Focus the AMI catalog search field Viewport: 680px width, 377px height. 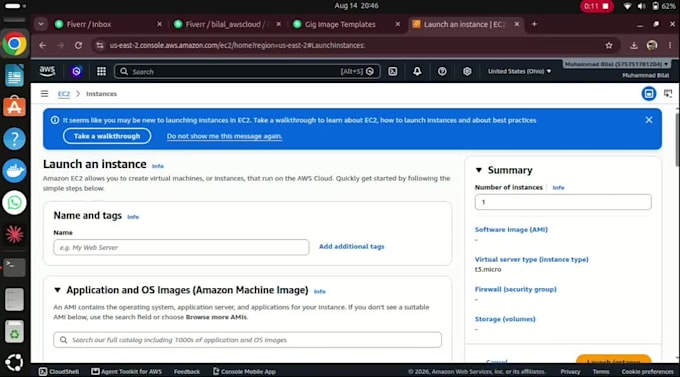(248, 340)
